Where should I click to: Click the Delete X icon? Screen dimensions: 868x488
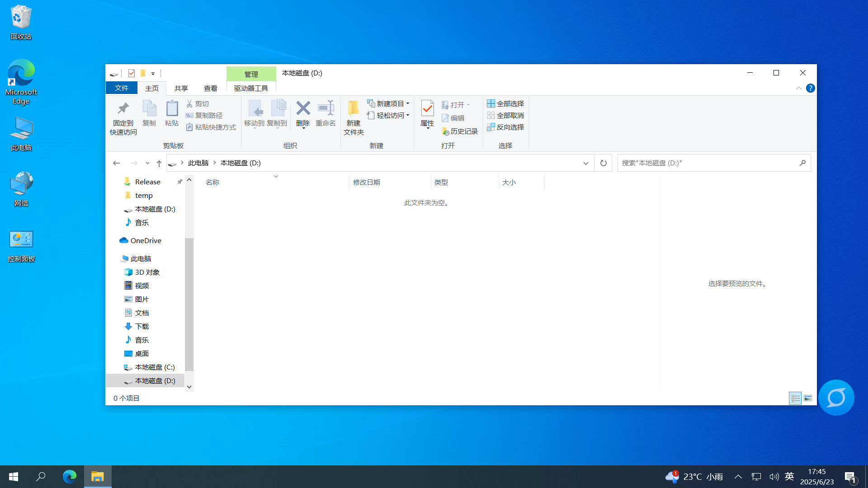(x=303, y=113)
